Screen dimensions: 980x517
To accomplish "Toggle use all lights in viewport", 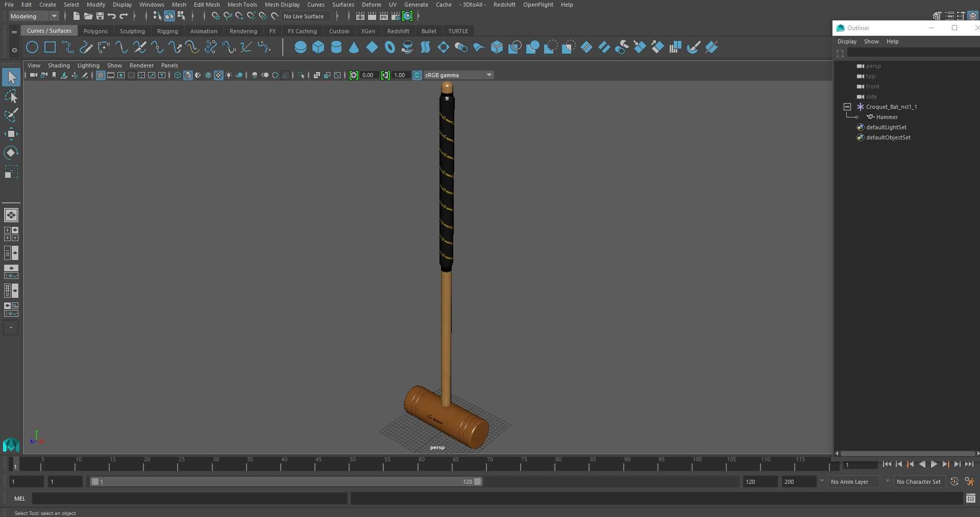I will pyautogui.click(x=229, y=75).
